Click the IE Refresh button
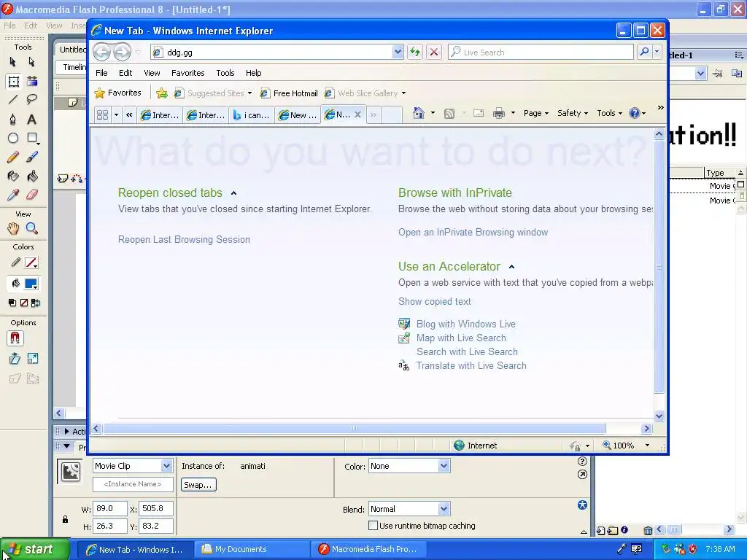Viewport: 747px width, 560px height. 415,52
